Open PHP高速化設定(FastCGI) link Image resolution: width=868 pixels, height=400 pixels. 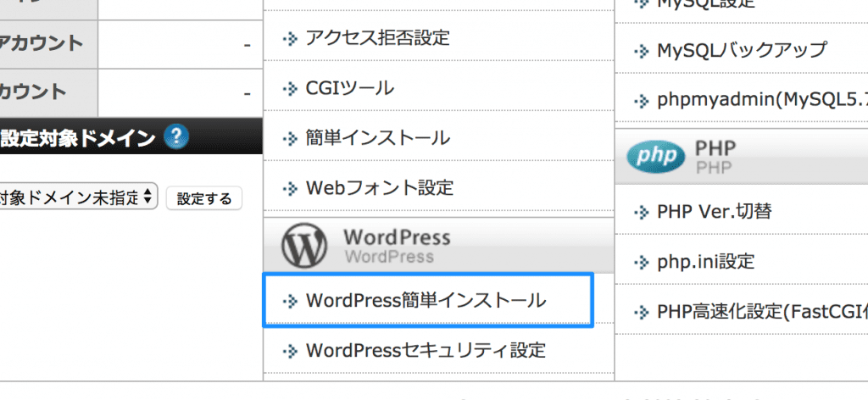point(762,313)
